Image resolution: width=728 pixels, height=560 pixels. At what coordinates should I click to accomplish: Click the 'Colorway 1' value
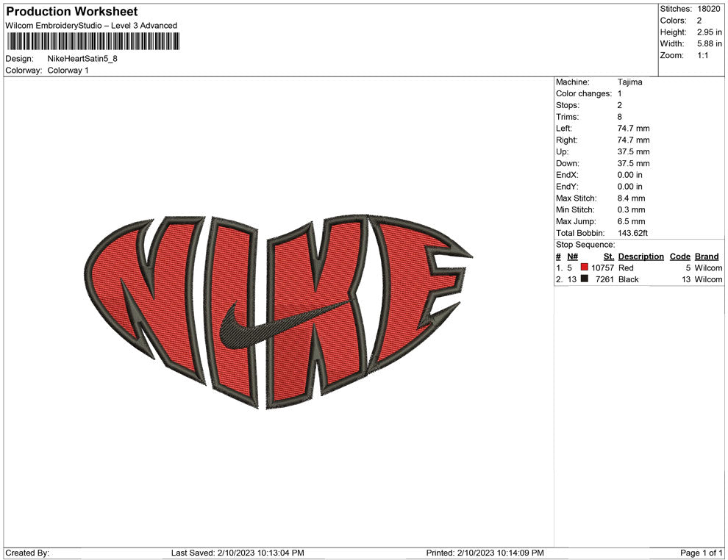click(68, 71)
